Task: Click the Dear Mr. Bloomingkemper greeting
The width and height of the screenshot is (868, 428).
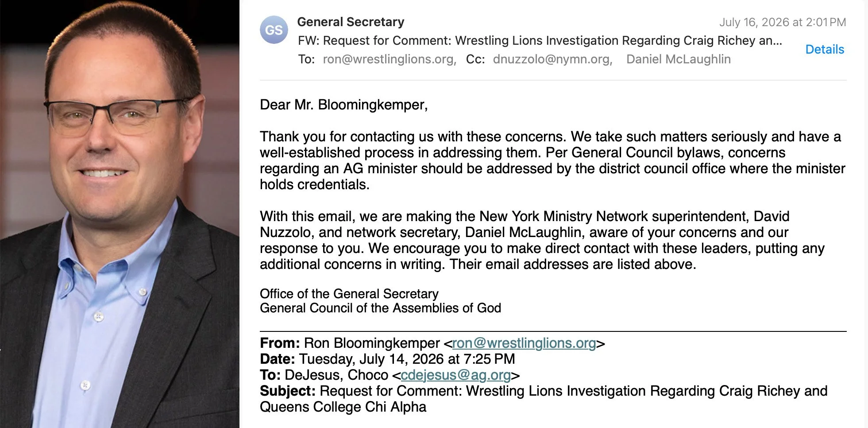Action: [343, 105]
